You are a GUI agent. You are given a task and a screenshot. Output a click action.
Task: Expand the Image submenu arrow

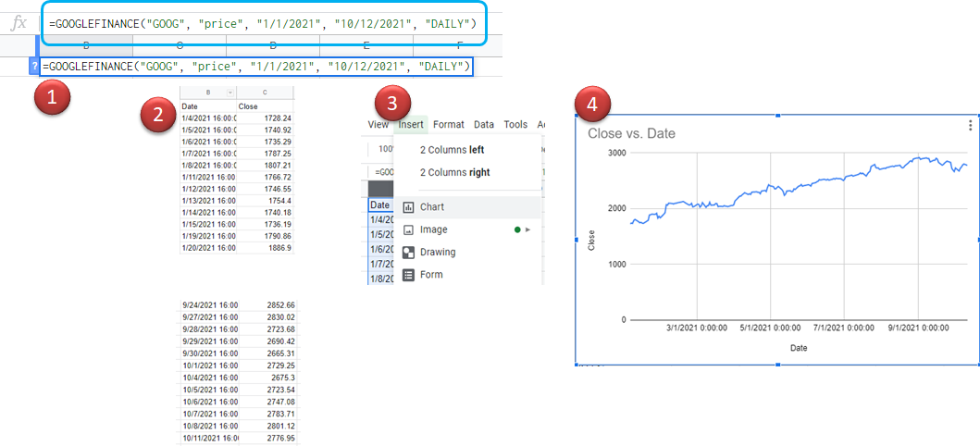(528, 229)
